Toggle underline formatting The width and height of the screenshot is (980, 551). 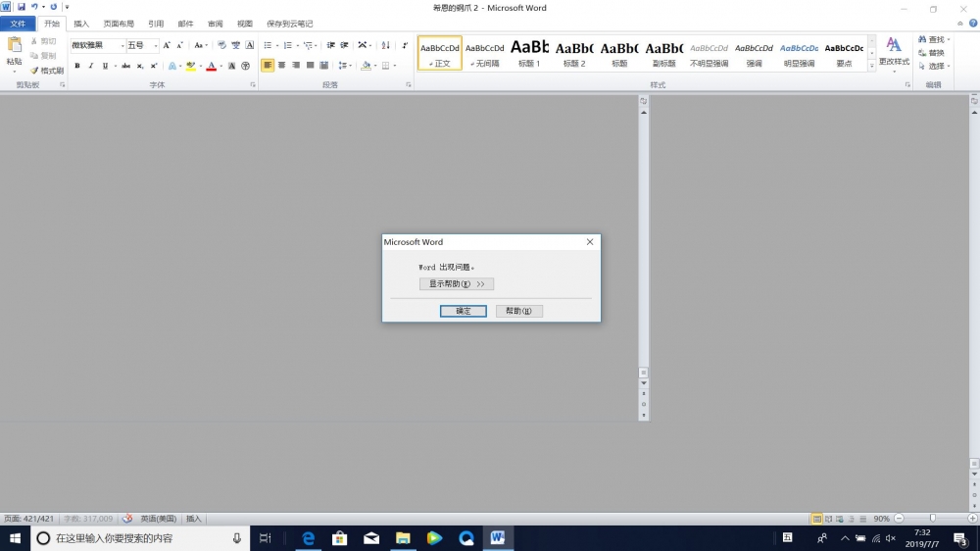105,66
